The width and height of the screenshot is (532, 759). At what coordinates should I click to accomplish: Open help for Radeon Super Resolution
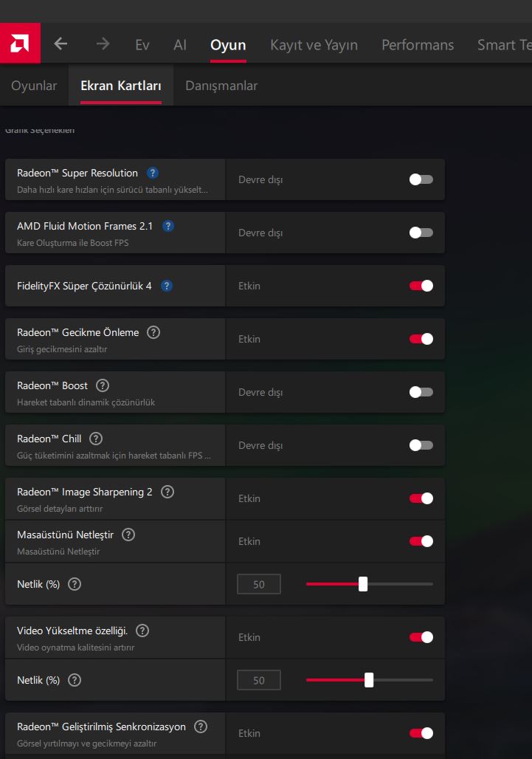click(x=152, y=173)
